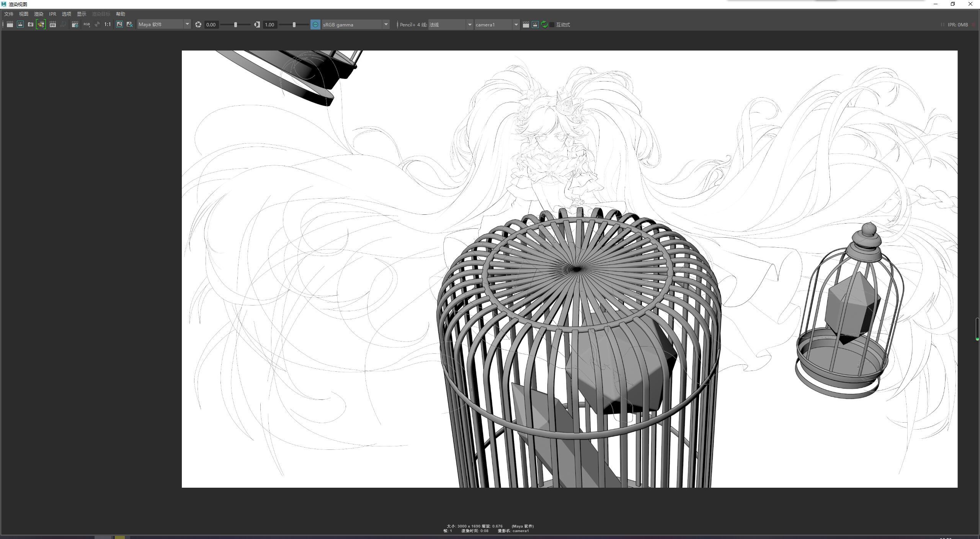Toggle the color management ON button
The image size is (980, 539).
pyautogui.click(x=315, y=24)
